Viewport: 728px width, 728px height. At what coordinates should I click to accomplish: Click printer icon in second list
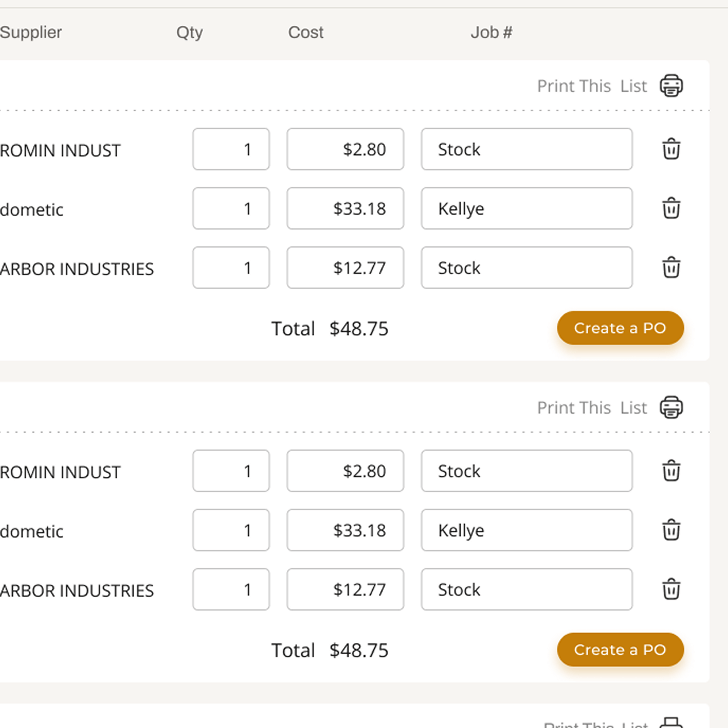pos(671,408)
